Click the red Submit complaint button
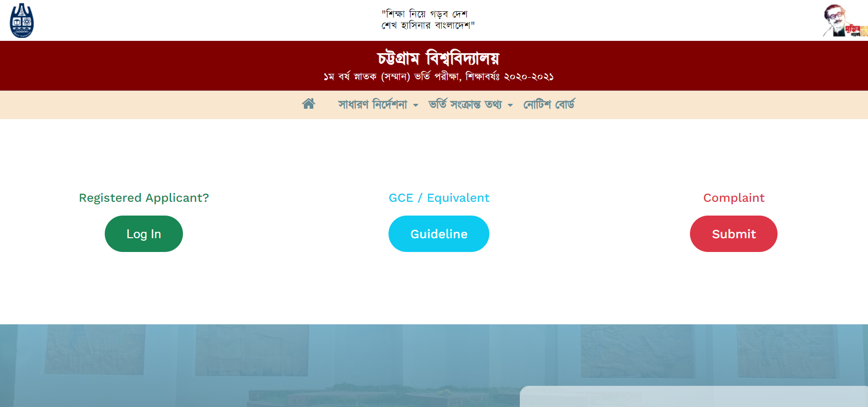The height and width of the screenshot is (407, 868). [734, 234]
